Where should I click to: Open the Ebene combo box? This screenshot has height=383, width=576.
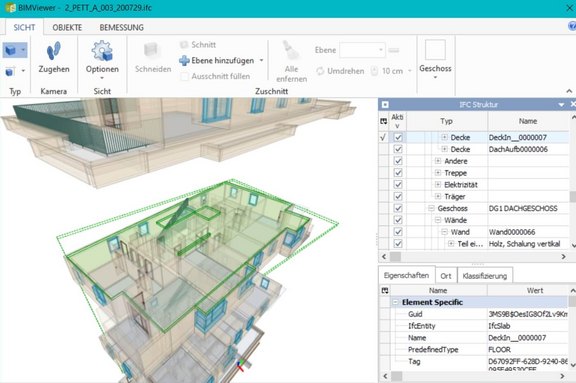(362, 50)
